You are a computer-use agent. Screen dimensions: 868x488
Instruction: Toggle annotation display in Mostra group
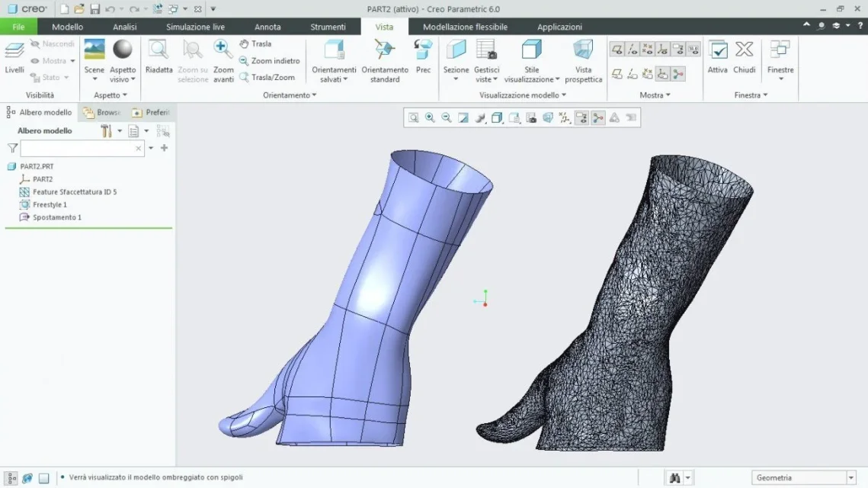pyautogui.click(x=677, y=50)
